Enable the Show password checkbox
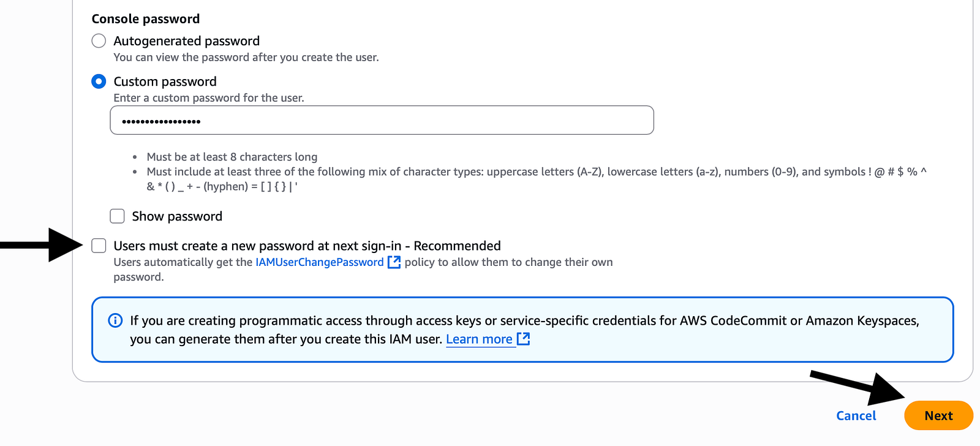 click(117, 216)
